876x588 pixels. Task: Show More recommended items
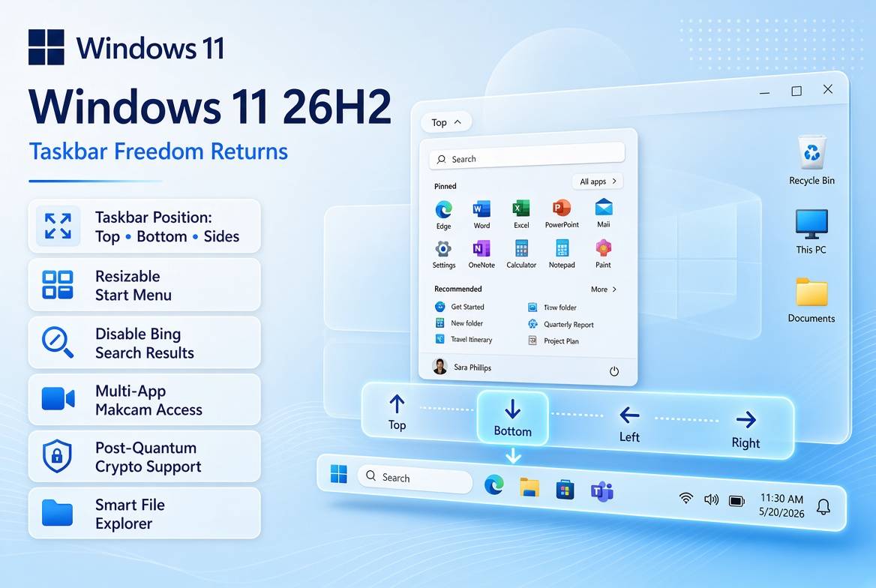tap(603, 289)
